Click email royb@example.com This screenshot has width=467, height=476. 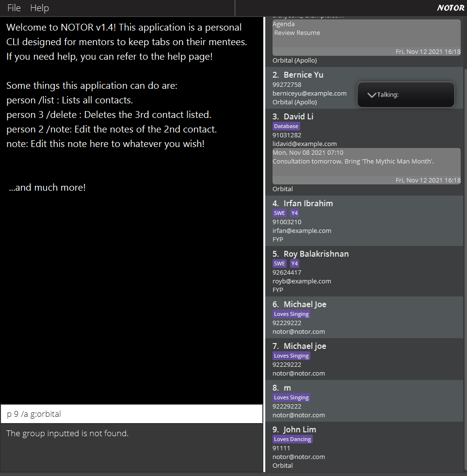pyautogui.click(x=302, y=281)
